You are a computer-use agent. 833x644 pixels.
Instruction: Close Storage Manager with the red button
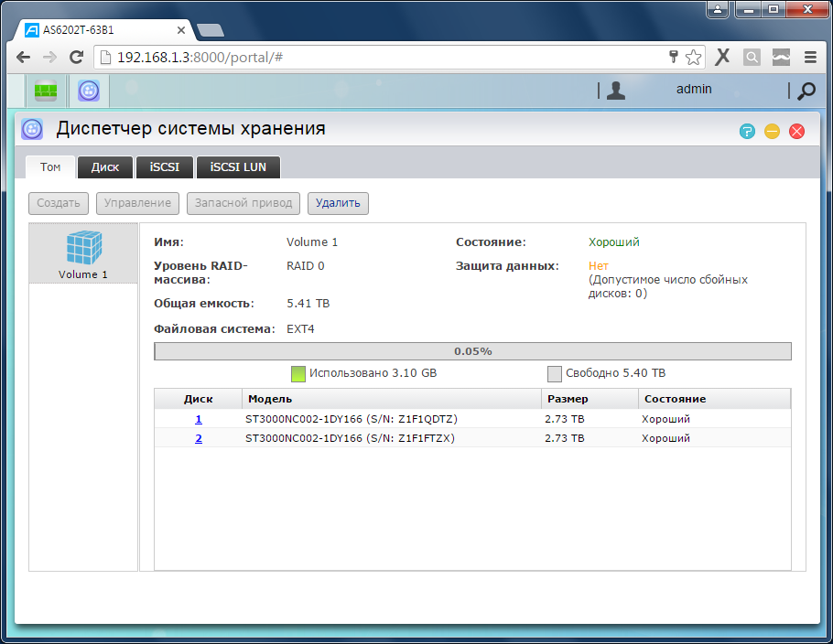click(796, 131)
